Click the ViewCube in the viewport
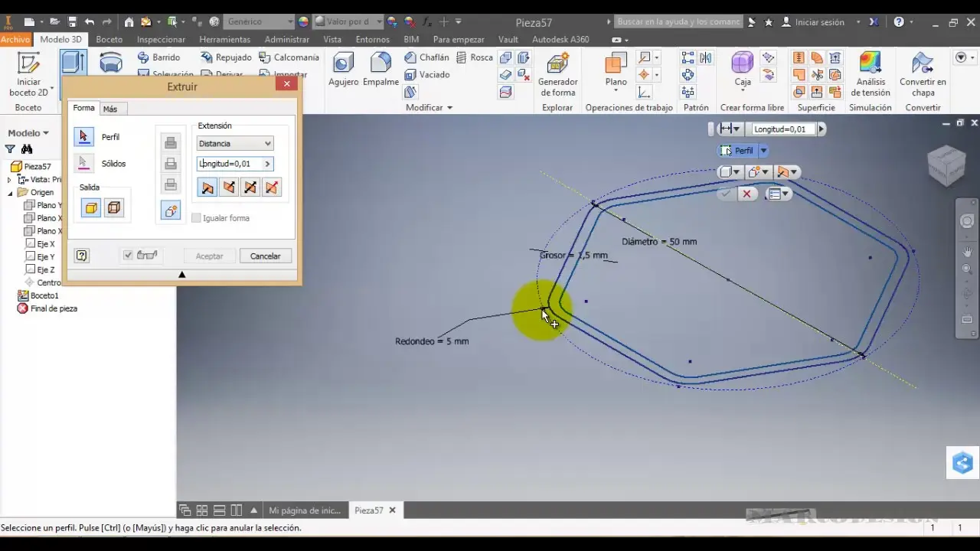The image size is (980, 551). coord(946,165)
